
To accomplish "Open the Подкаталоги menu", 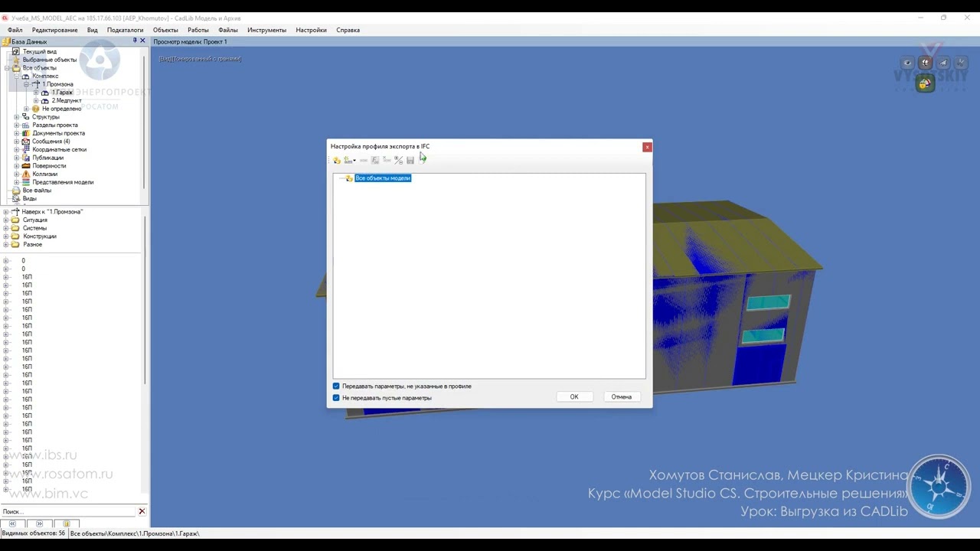I will [126, 30].
